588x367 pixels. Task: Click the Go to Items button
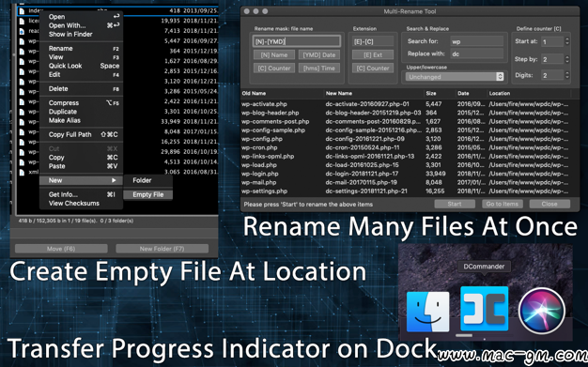(502, 204)
